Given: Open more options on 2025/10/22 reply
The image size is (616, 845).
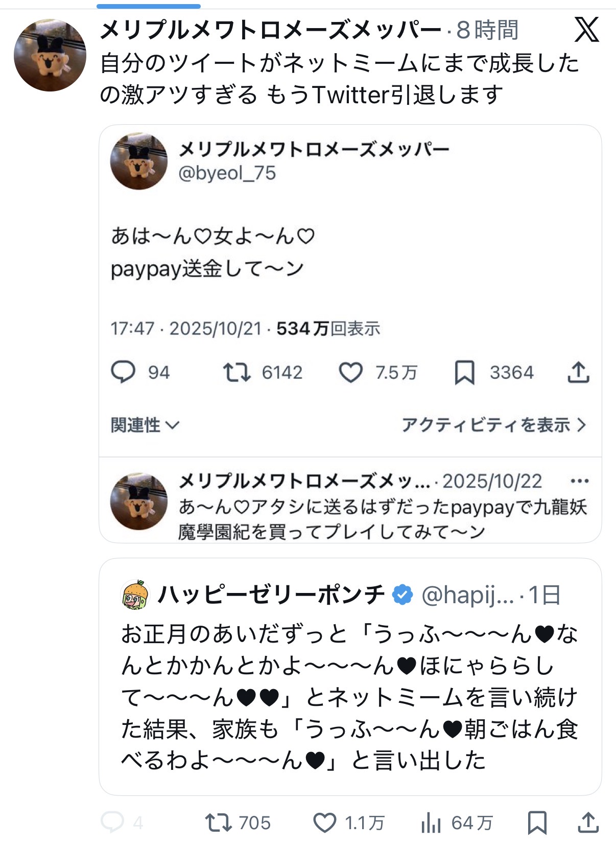Looking at the screenshot, I should (579, 481).
